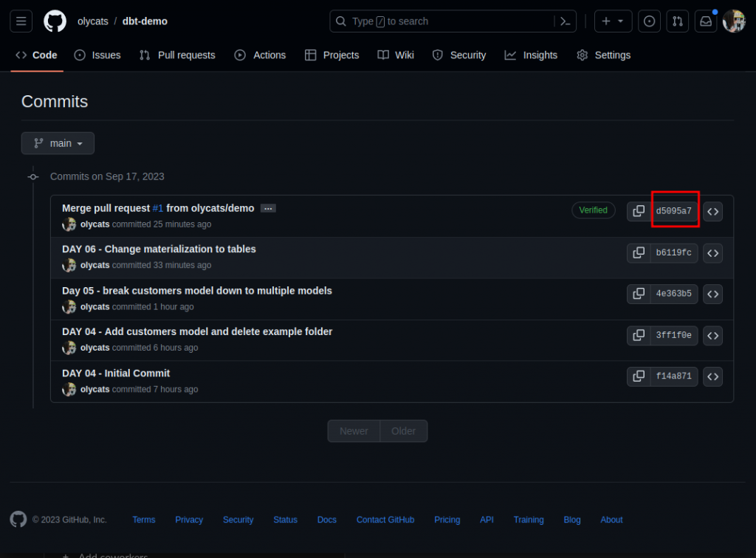This screenshot has height=558, width=756.
Task: Switch to the Settings tab
Action: 604,55
